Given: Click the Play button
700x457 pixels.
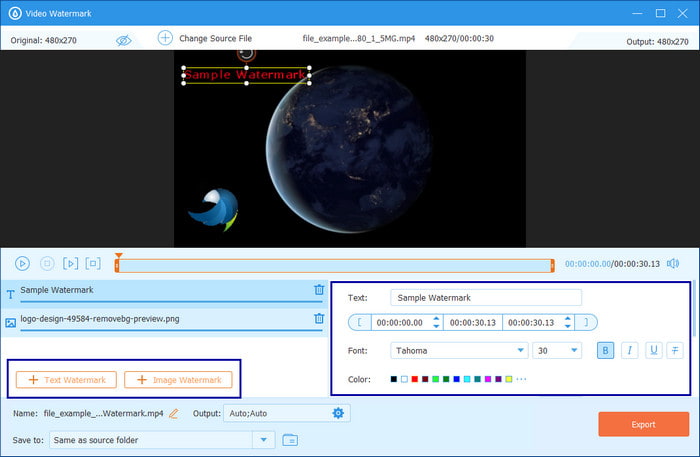Looking at the screenshot, I should coord(22,264).
